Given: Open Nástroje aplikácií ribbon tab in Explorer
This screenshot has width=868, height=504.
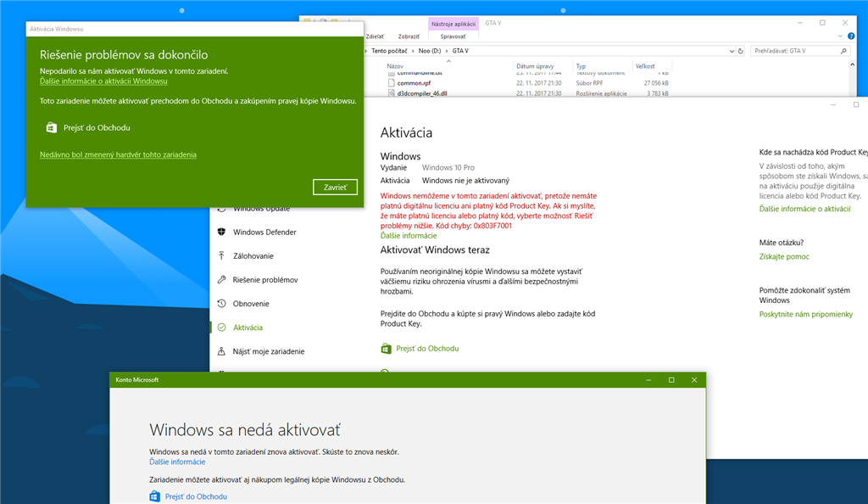Looking at the screenshot, I should tap(453, 24).
